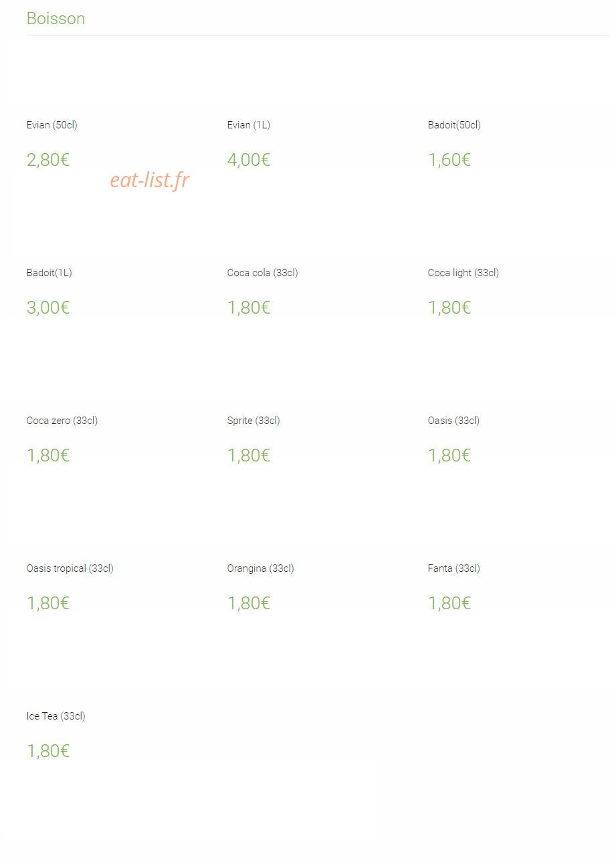The image size is (616, 864).
Task: Choose Oasis tropical (33cl)
Action: (70, 568)
